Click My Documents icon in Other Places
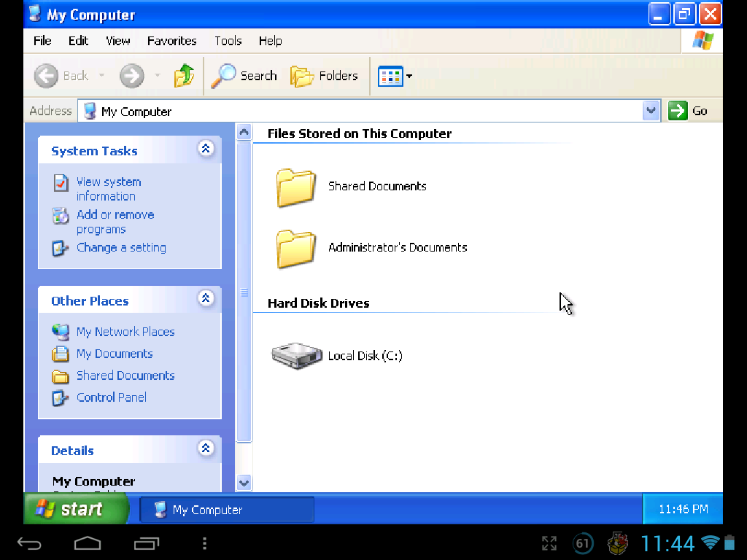Image resolution: width=747 pixels, height=560 pixels. pos(61,354)
